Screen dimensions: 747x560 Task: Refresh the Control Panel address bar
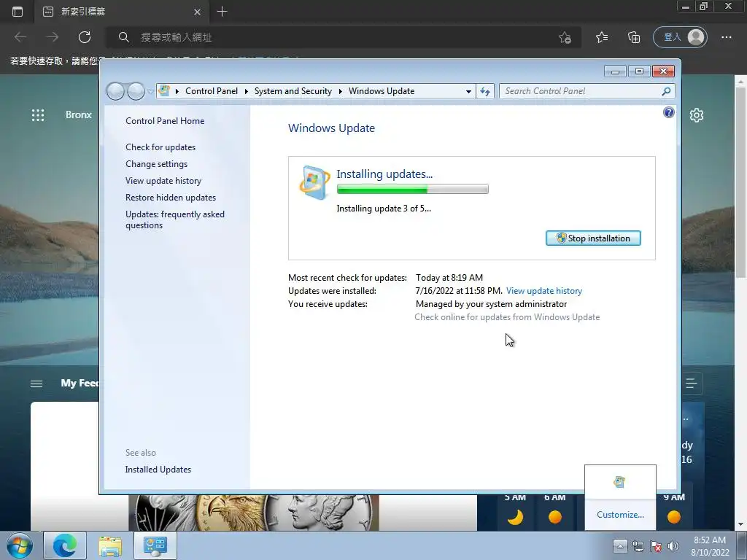pyautogui.click(x=485, y=91)
